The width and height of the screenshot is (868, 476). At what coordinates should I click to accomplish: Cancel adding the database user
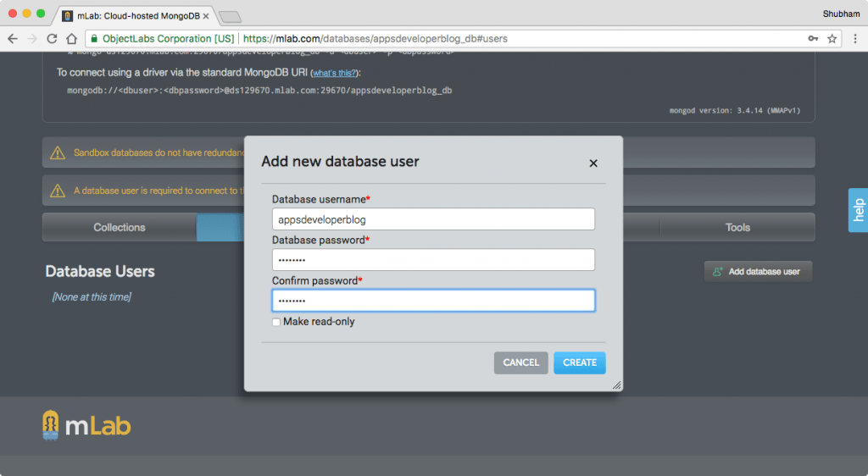521,363
